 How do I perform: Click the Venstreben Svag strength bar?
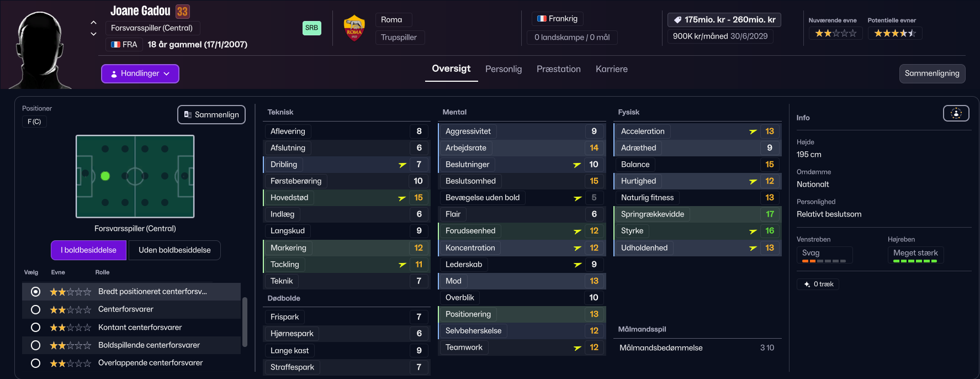[x=824, y=260]
